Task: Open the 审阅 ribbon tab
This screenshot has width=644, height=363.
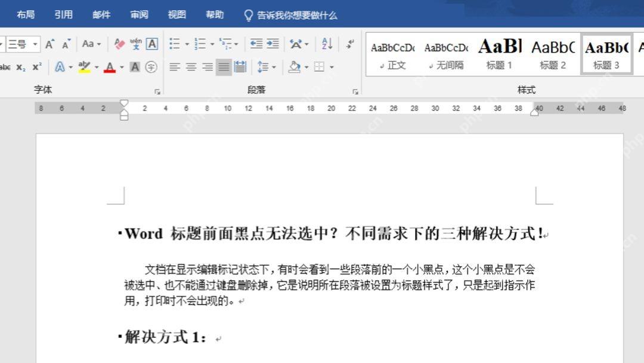Action: (139, 15)
